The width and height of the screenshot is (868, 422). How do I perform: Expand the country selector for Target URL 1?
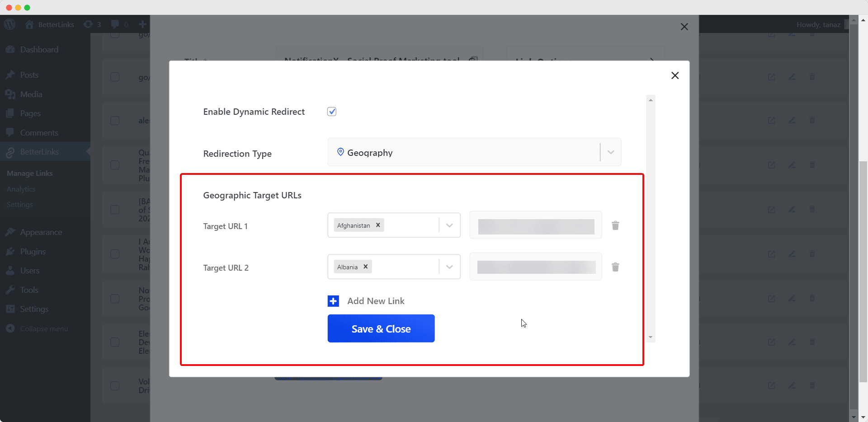pyautogui.click(x=449, y=225)
